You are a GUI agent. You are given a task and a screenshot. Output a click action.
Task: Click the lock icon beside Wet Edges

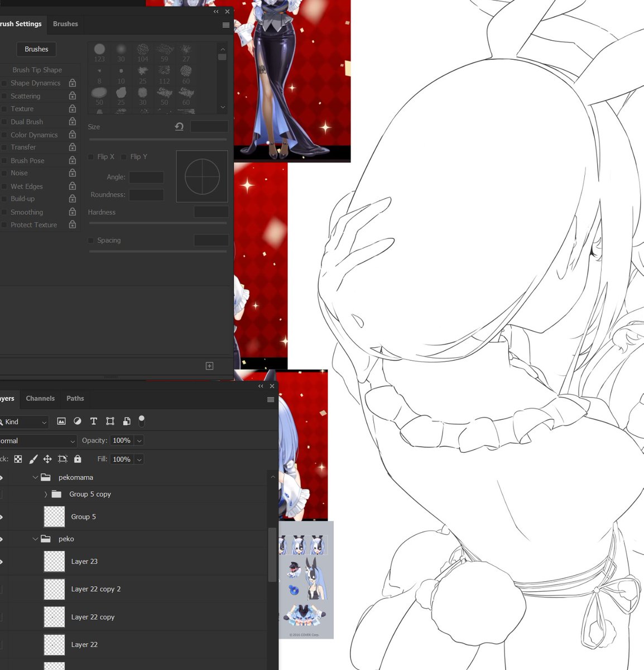click(72, 186)
